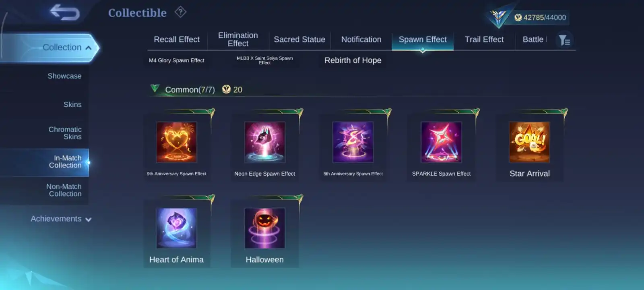Pick the Heart of Anima effect

pos(176,228)
